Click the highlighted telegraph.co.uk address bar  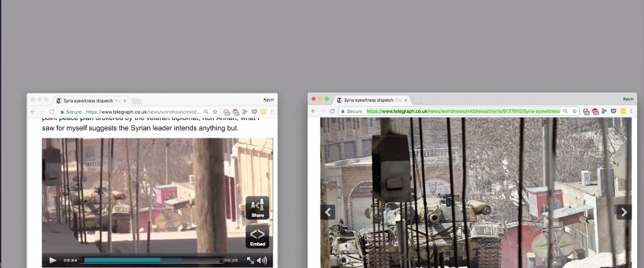(x=463, y=111)
